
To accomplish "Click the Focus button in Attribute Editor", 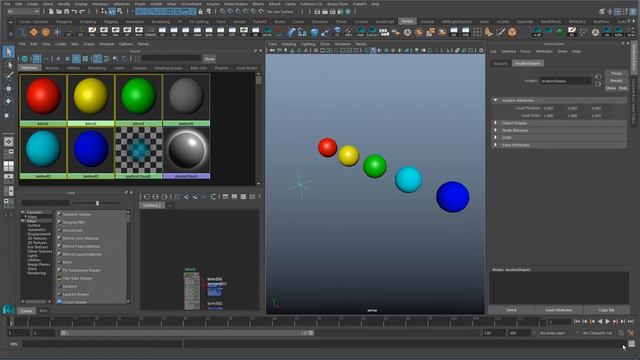I will (x=616, y=74).
